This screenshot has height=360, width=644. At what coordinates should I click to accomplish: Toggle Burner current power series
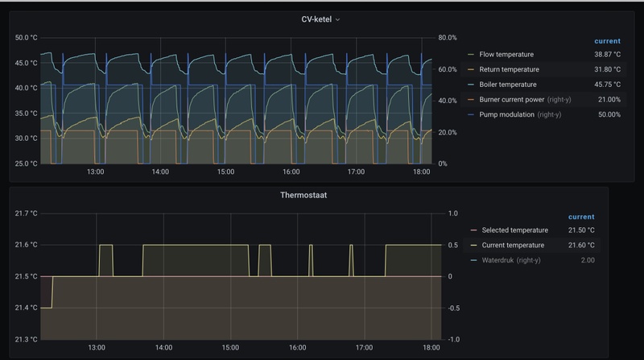pos(512,99)
